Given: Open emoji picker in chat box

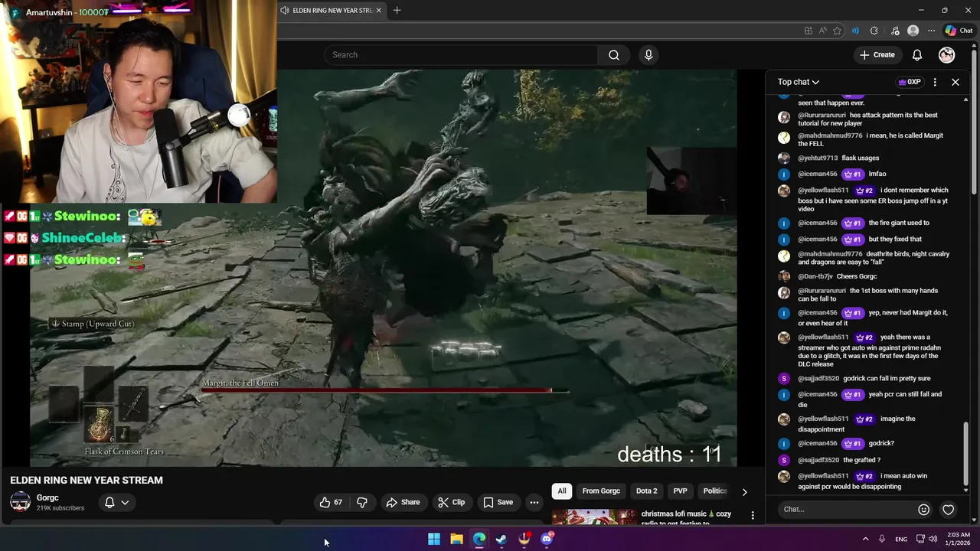Looking at the screenshot, I should 923,510.
